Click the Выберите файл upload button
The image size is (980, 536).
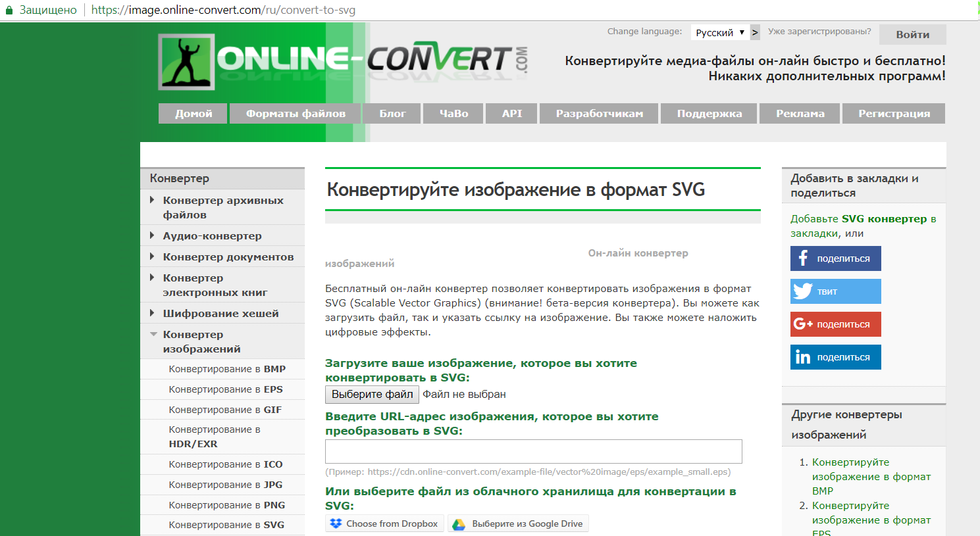[x=372, y=394]
